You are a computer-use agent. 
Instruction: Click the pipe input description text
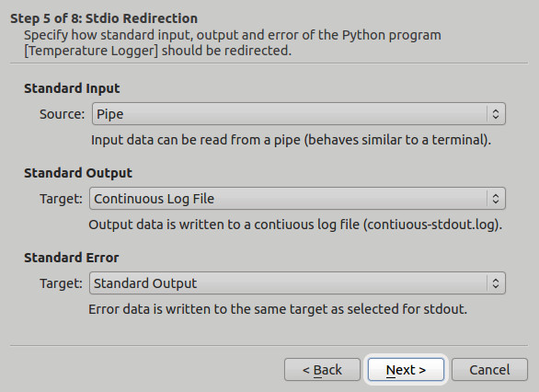pyautogui.click(x=292, y=140)
